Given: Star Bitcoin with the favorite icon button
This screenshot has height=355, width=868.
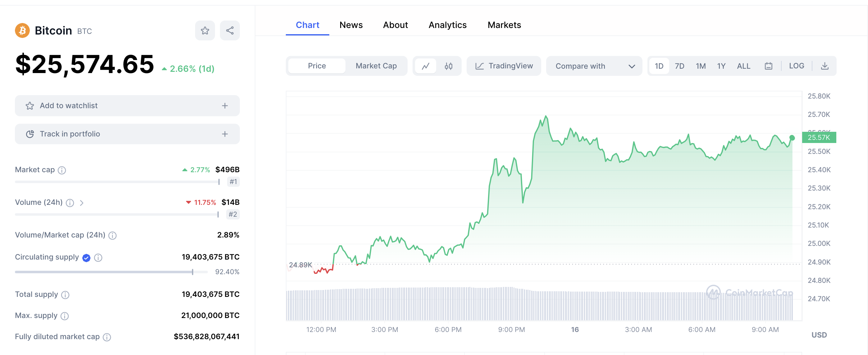Looking at the screenshot, I should 205,31.
